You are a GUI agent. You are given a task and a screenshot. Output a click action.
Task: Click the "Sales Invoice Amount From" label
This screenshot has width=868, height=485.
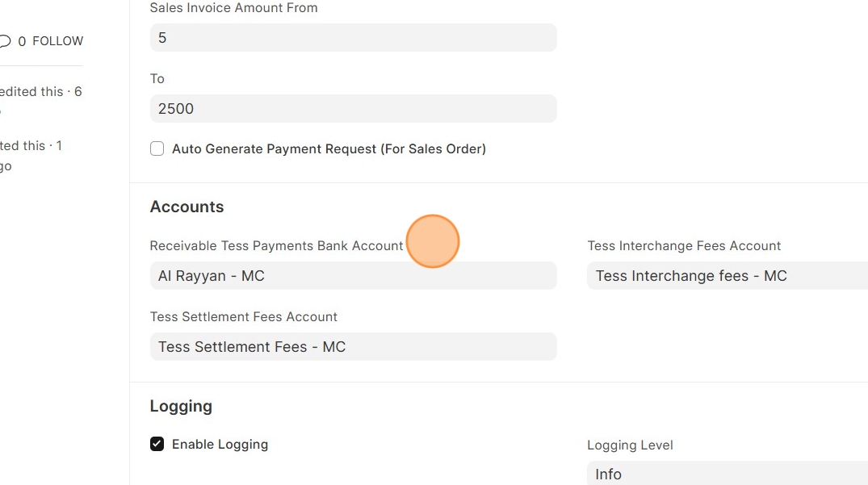pos(233,8)
